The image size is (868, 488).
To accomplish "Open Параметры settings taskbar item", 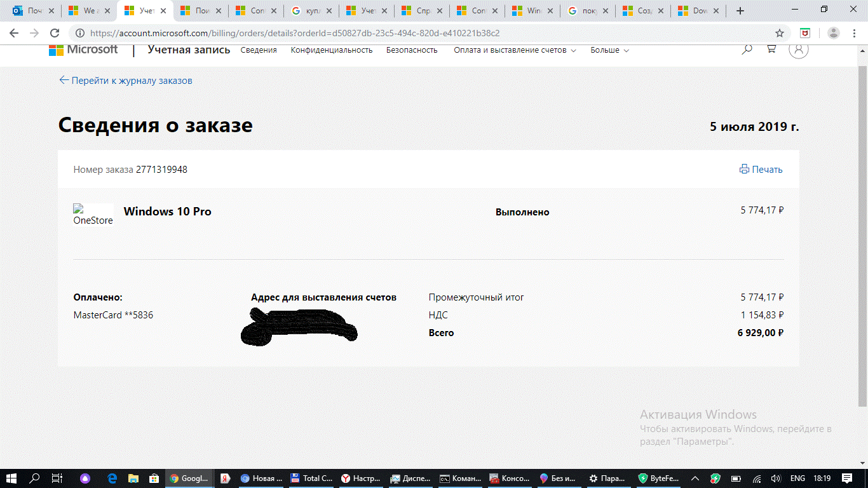I will (x=608, y=478).
